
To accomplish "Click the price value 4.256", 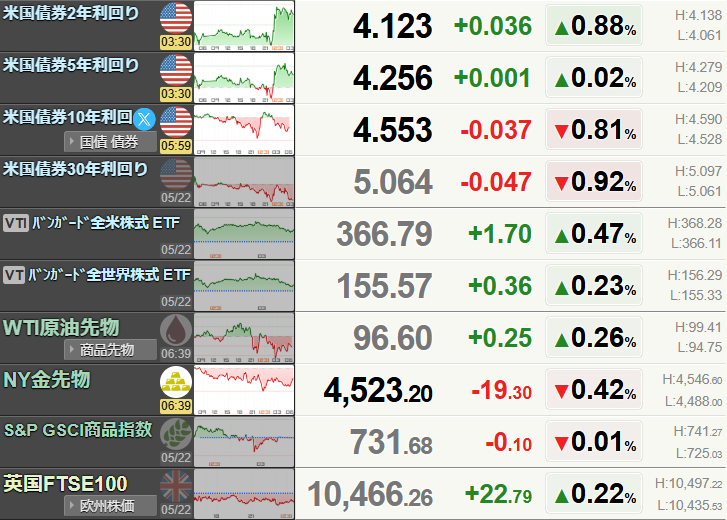I will point(393,78).
